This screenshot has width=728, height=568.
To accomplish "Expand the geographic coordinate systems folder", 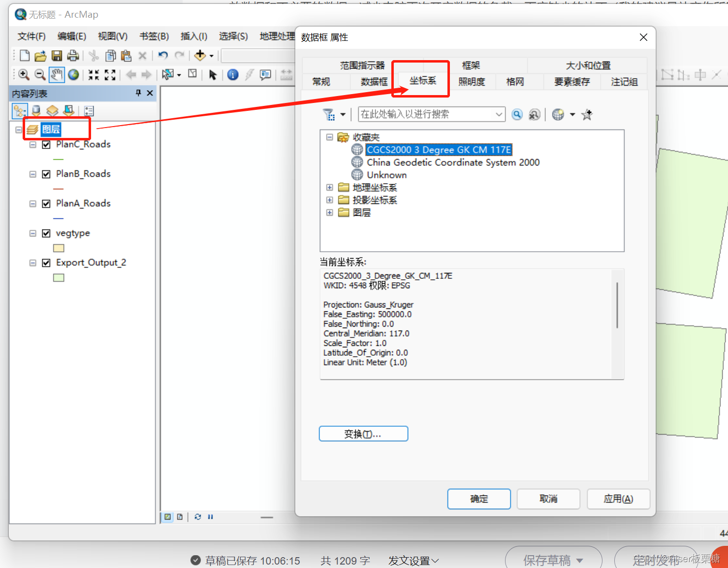I will tap(330, 188).
